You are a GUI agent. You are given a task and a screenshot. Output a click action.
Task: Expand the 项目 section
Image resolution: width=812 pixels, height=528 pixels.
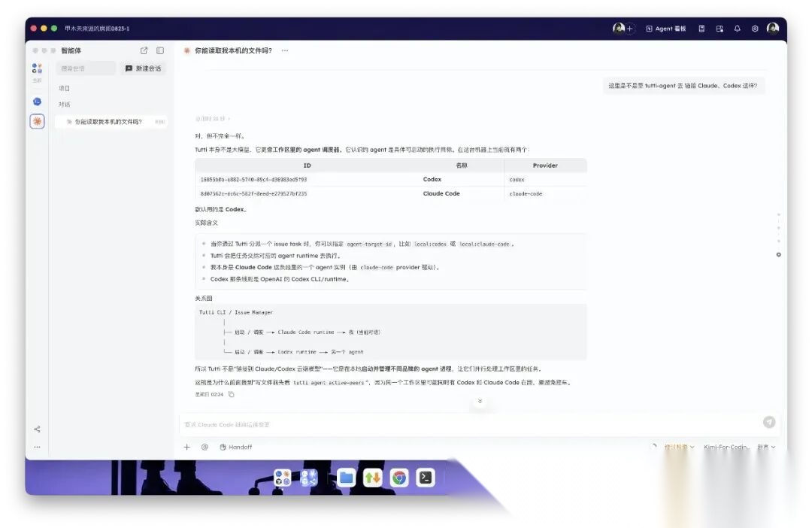[x=64, y=88]
